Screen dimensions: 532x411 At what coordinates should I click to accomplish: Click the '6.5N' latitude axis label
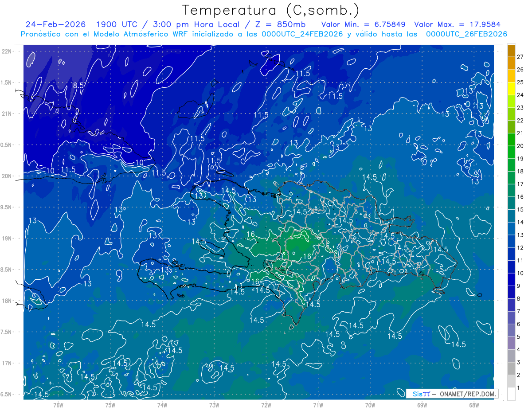[x=7, y=395]
